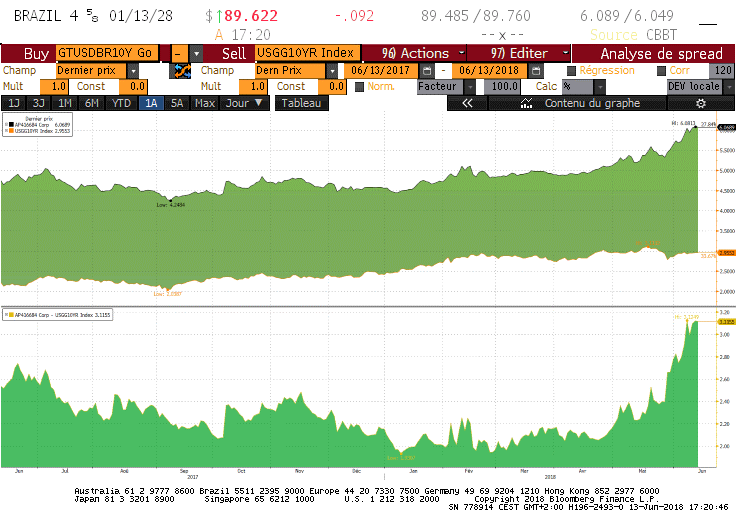Screen dimensions: 736x530
Task: Open the 97) Editer menu
Action: point(519,54)
